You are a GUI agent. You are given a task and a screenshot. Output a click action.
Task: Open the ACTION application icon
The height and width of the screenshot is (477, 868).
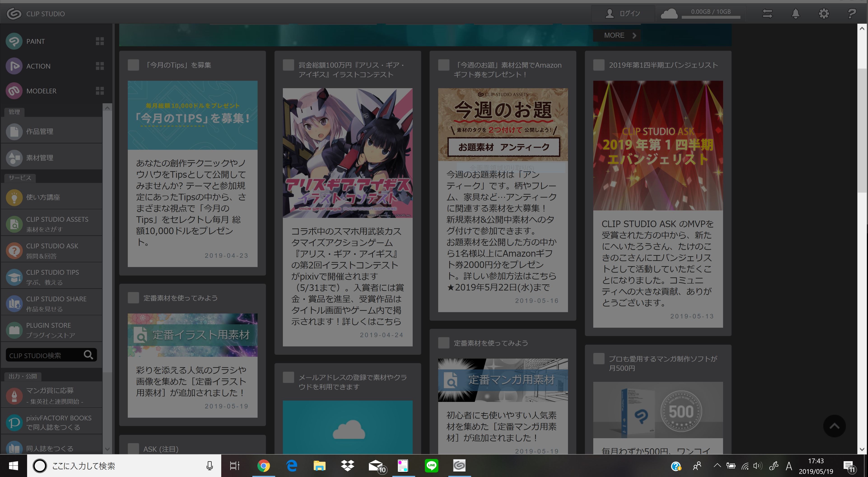click(14, 66)
